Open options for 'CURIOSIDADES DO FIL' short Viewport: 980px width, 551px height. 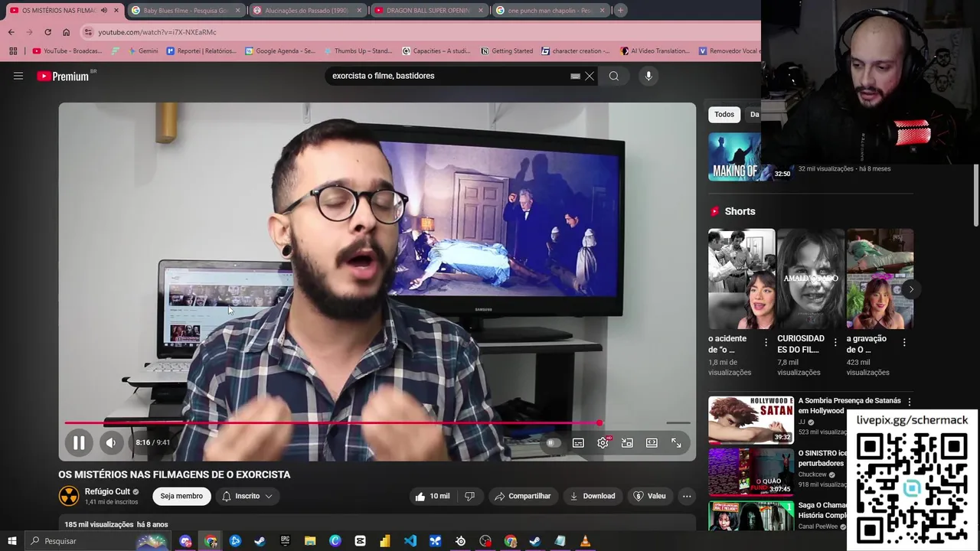click(x=835, y=343)
